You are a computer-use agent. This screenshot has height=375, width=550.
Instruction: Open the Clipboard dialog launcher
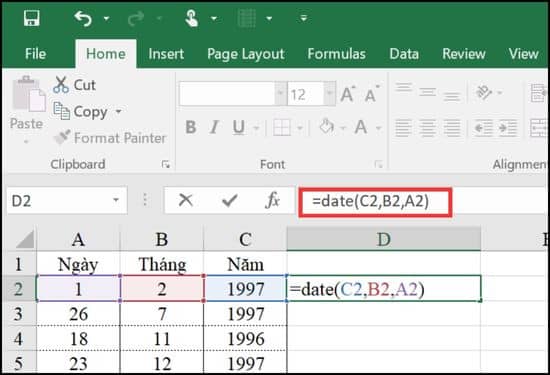tap(166, 164)
